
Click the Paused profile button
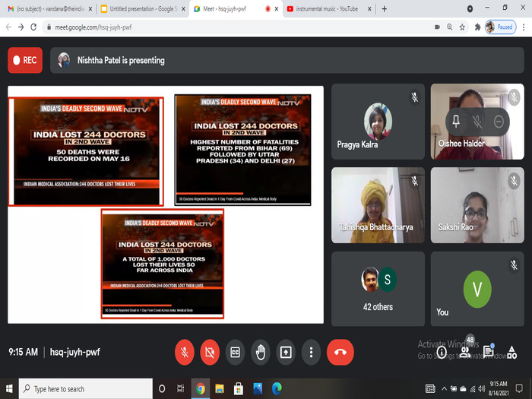pos(501,27)
